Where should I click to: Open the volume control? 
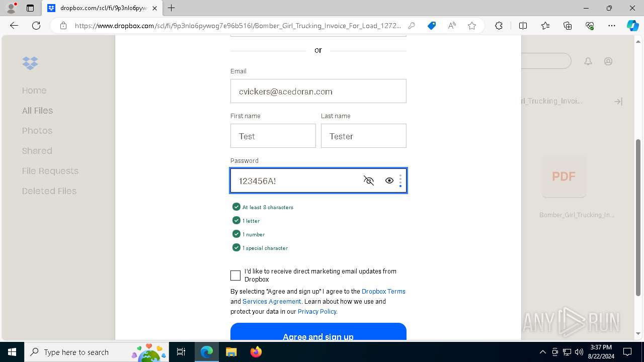tap(579, 352)
